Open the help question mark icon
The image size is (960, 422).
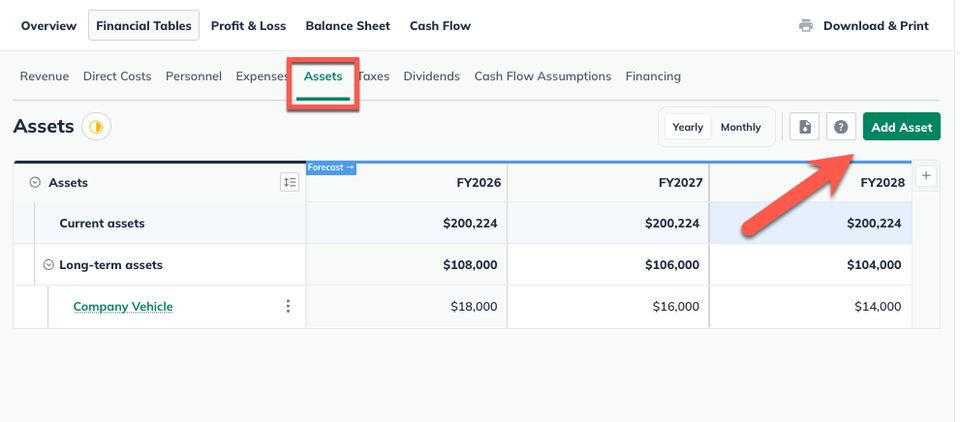[x=841, y=127]
